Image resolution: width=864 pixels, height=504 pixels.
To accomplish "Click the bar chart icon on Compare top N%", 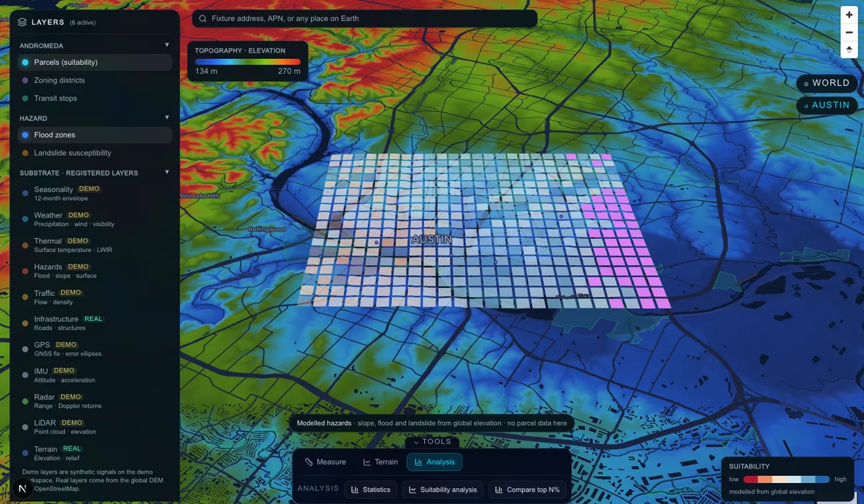I will 499,490.
